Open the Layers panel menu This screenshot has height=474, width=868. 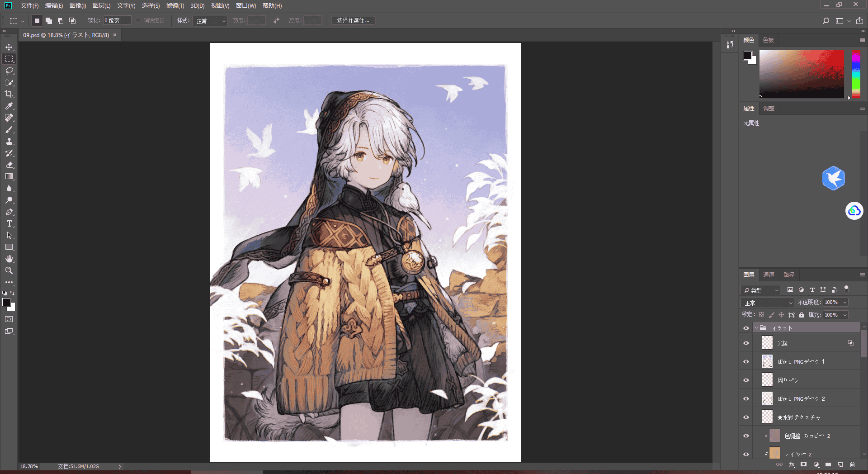(x=862, y=275)
